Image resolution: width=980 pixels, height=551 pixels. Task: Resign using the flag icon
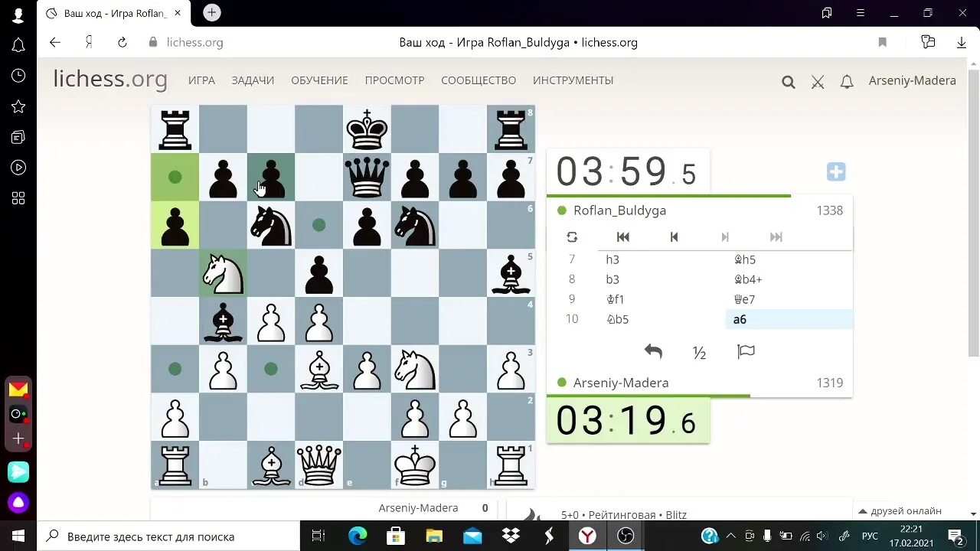coord(746,351)
